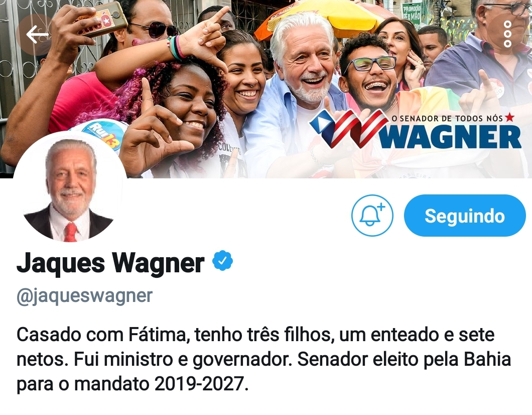Screen dimensions: 532x415
Task: Select the Jaques Wagner display name
Action: pyautogui.click(x=110, y=263)
